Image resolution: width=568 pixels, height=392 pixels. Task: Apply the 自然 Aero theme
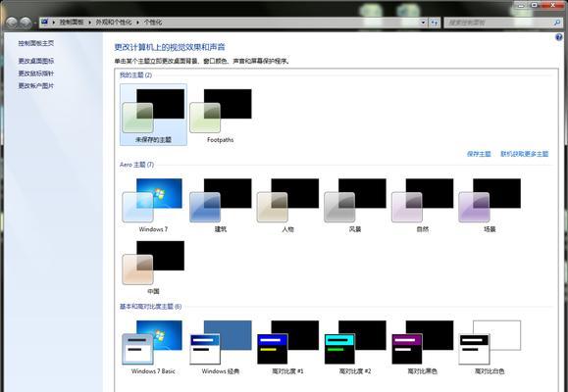tap(423, 205)
